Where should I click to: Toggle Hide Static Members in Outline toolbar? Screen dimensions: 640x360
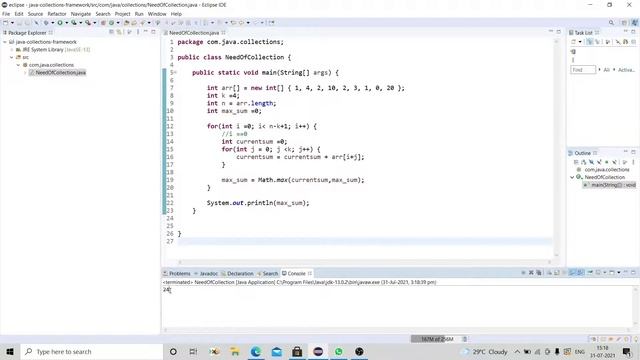point(599,162)
